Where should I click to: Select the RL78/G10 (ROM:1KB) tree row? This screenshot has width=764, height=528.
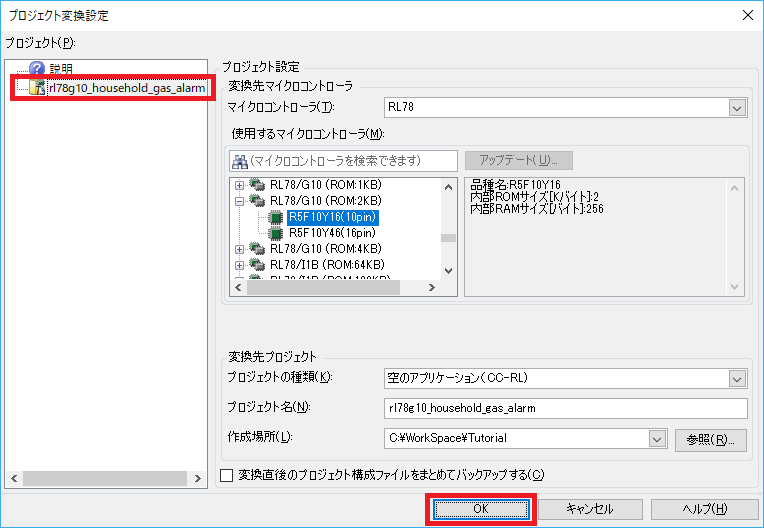coord(325,185)
